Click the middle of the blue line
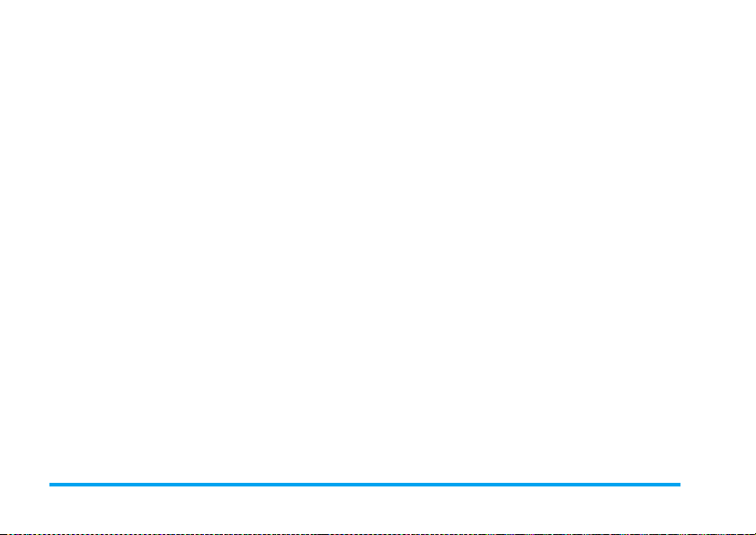756x535 pixels. pyautogui.click(x=364, y=485)
